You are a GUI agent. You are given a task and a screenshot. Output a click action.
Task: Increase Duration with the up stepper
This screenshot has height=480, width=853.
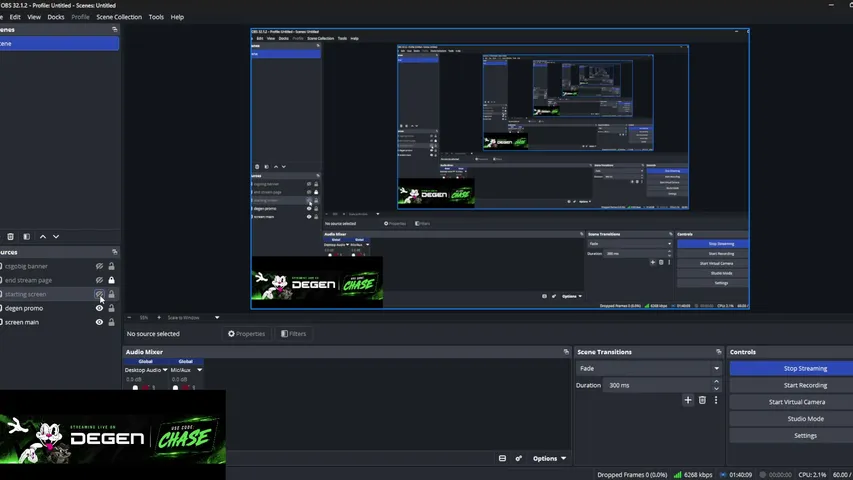(716, 381)
